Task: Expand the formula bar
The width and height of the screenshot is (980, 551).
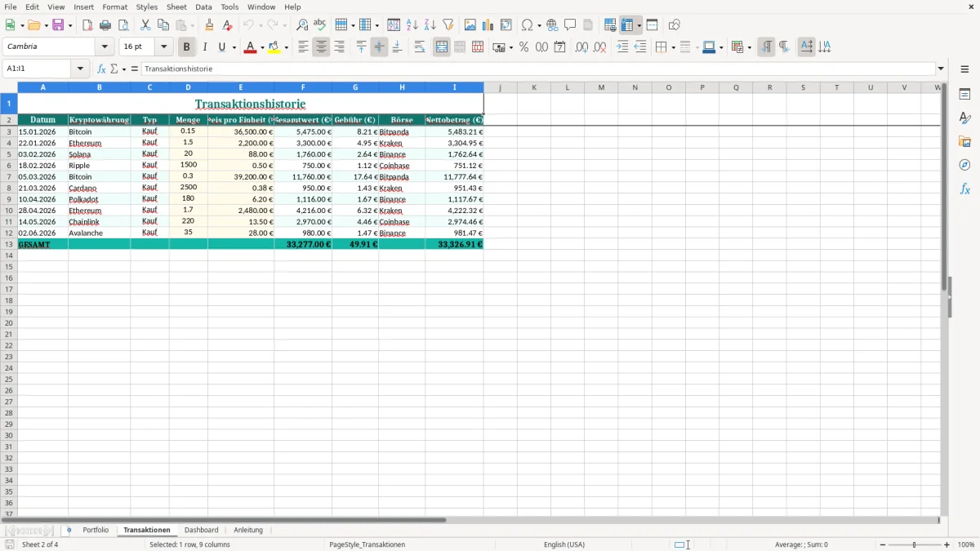Action: [x=941, y=69]
